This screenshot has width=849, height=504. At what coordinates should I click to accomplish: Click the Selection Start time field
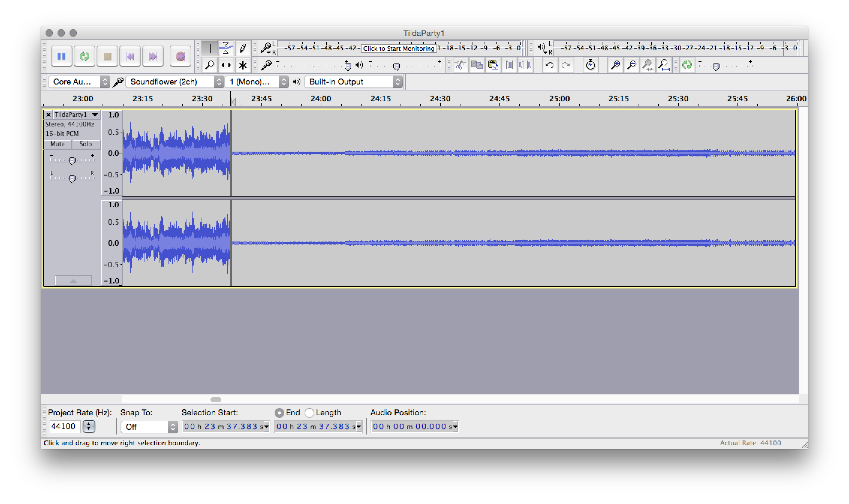222,427
